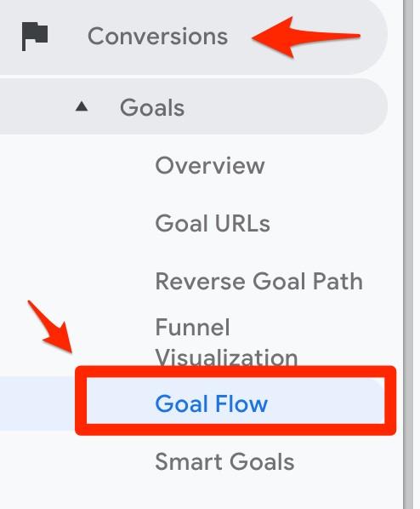Viewport: 420px width, 509px height.
Task: Collapse Goals using the triangle arrow
Action: [x=82, y=106]
